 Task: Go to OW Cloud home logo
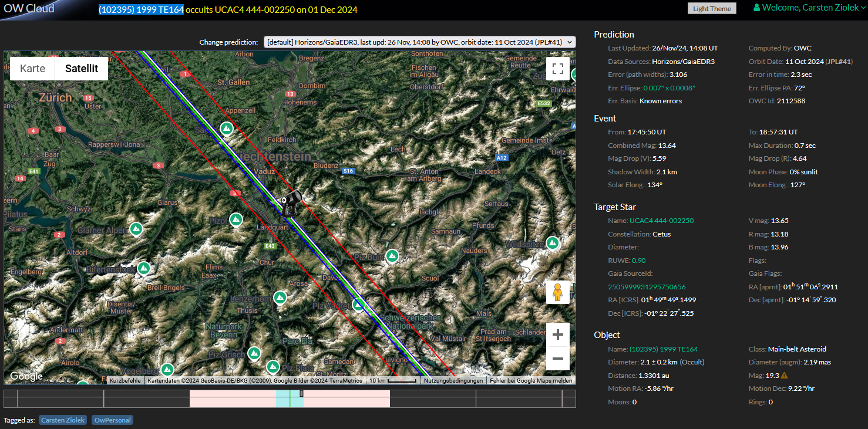tap(29, 8)
